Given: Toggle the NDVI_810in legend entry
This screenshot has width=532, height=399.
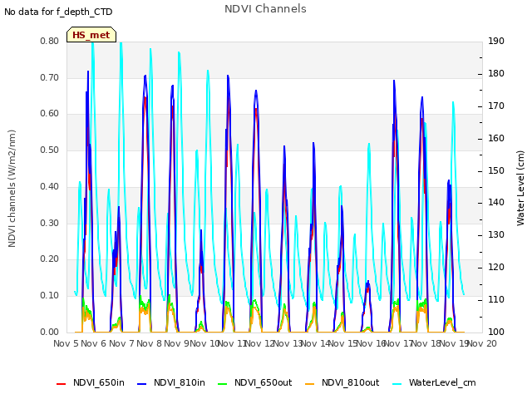Looking at the screenshot, I should coord(171,383).
